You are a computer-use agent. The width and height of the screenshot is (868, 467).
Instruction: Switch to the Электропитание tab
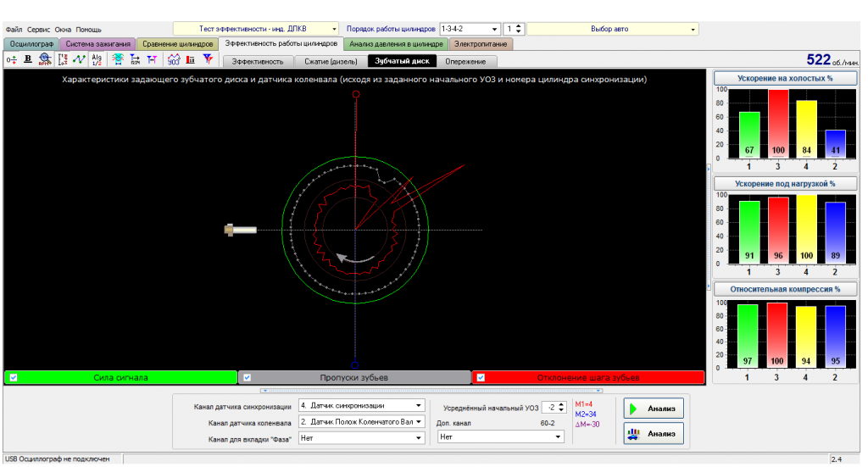point(481,44)
